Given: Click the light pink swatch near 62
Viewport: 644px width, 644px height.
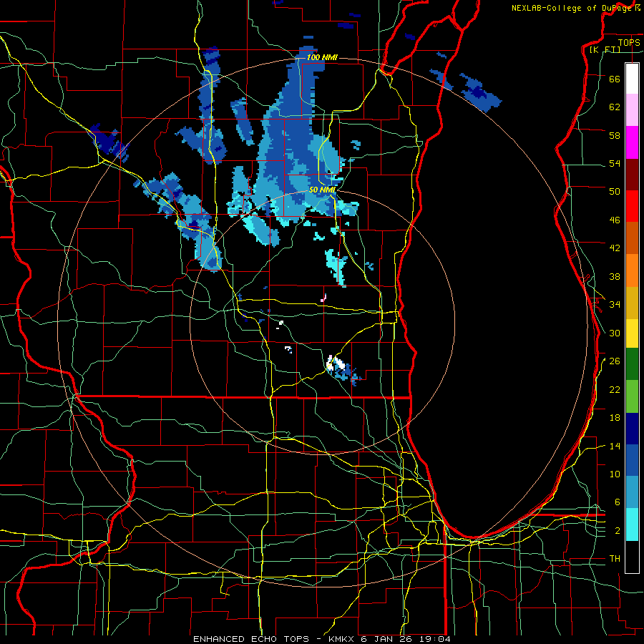Looking at the screenshot, I should point(632,110).
